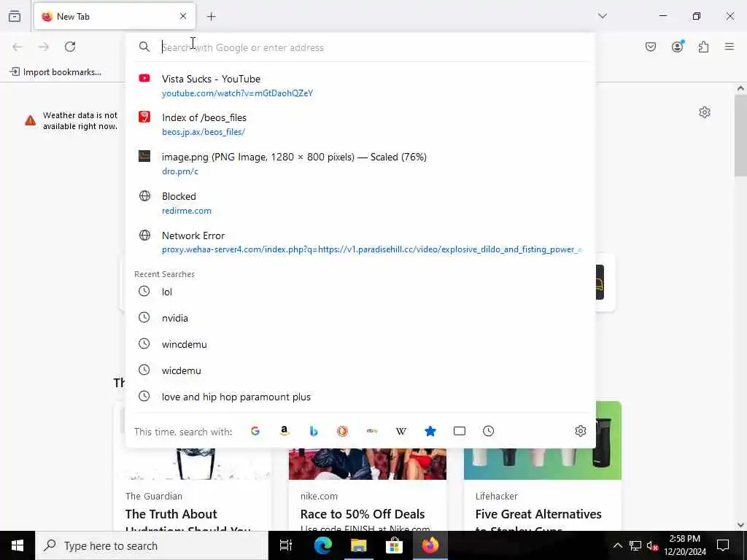
Task: Select recent search 'wincdemu'
Action: pyautogui.click(x=360, y=344)
